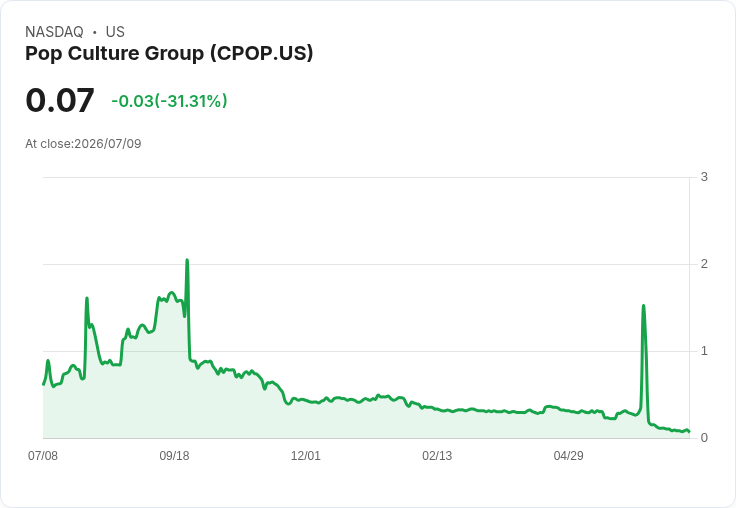The width and height of the screenshot is (736, 508).
Task: Click the 07/08 date axis label
Action: coord(43,455)
